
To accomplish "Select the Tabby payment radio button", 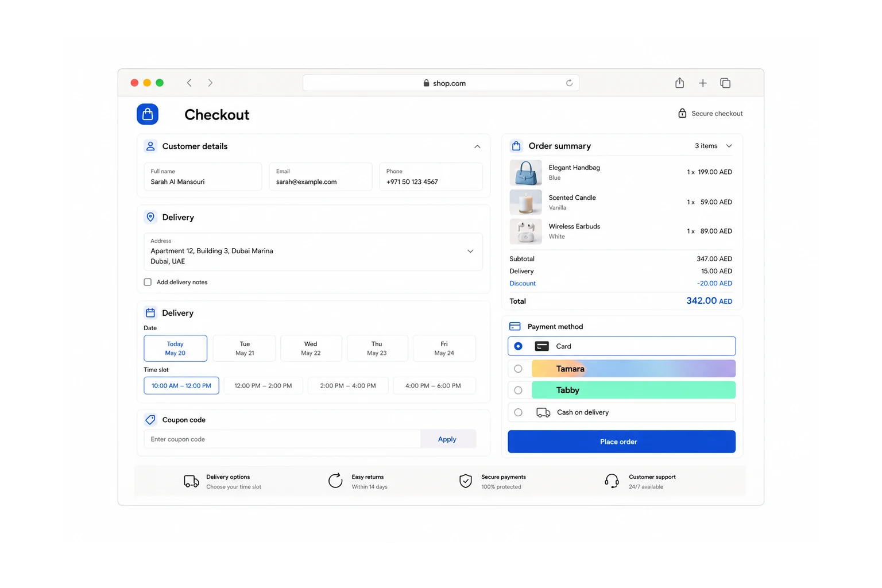I will [x=518, y=390].
